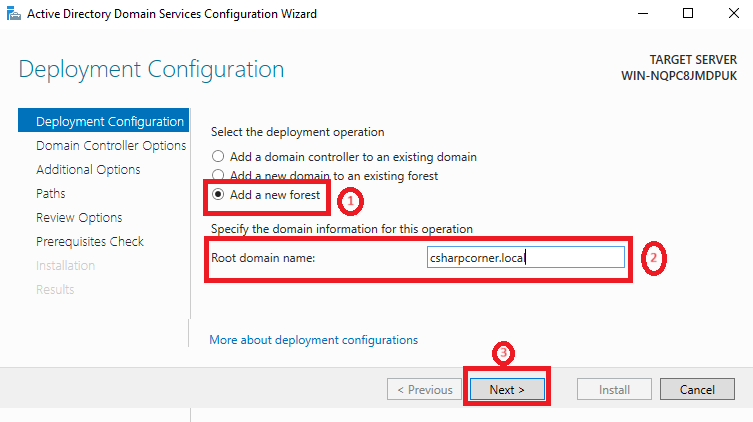Click the Install button
The image size is (753, 422).
pos(614,389)
